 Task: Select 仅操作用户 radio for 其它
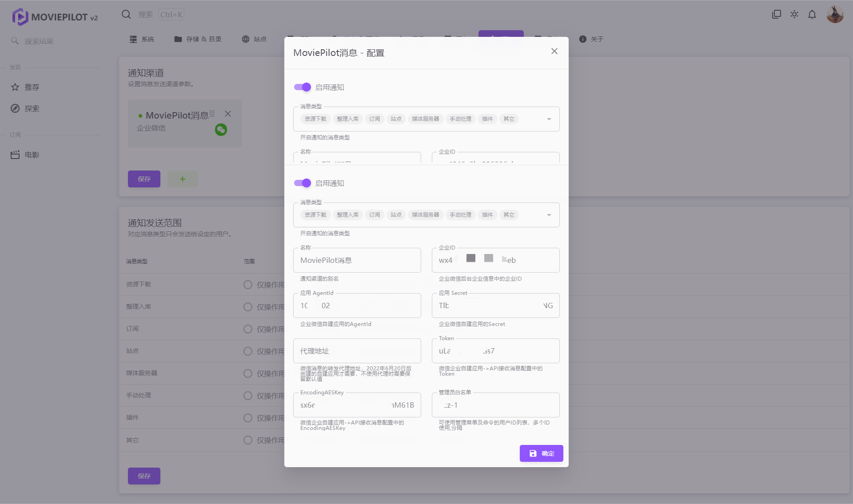(x=248, y=440)
